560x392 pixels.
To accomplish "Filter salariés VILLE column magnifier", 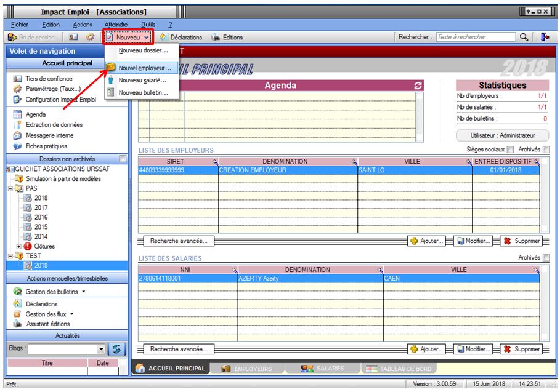I will 536,270.
